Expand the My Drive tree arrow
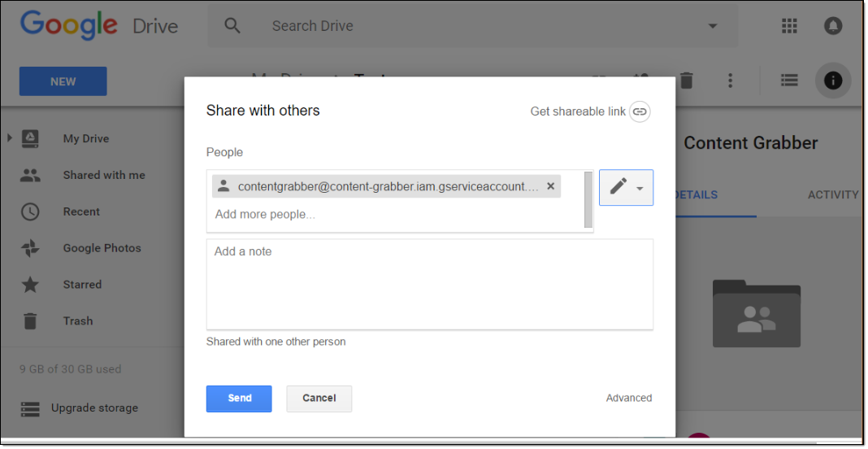 10,138
